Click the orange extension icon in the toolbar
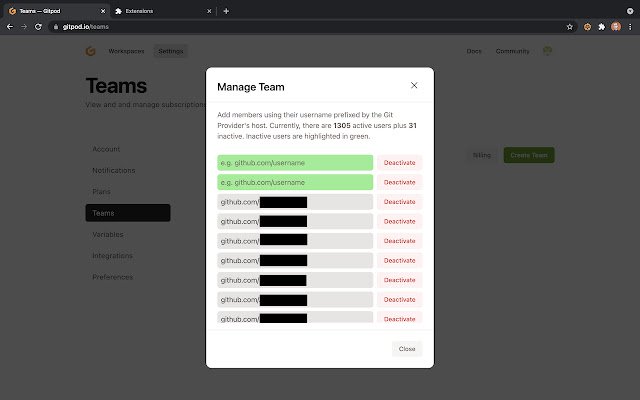 point(587,27)
